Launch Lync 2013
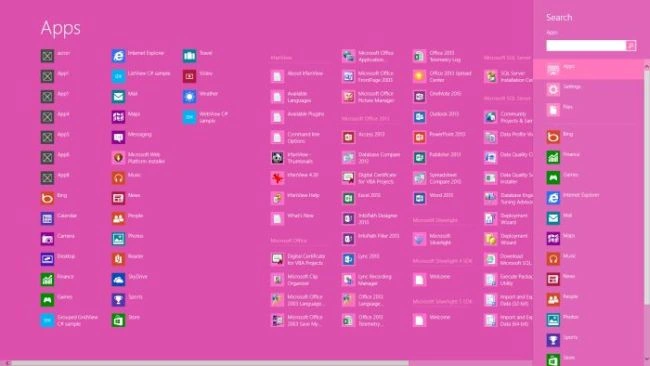650x366 pixels. pyautogui.click(x=361, y=259)
